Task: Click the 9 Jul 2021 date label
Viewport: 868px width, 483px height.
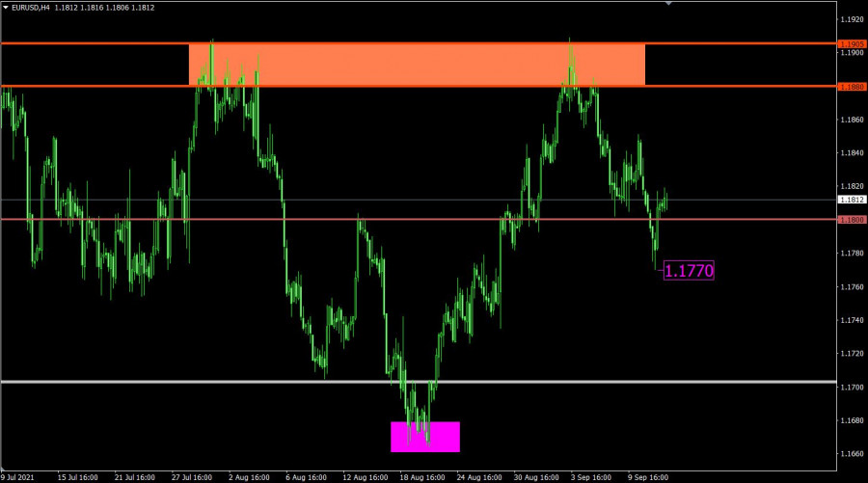Action: (x=20, y=476)
